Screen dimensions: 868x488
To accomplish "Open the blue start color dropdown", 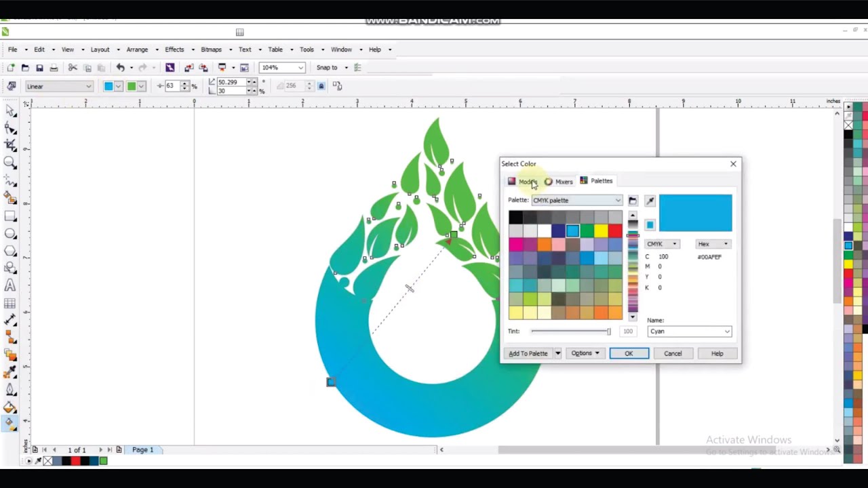I will (118, 86).
